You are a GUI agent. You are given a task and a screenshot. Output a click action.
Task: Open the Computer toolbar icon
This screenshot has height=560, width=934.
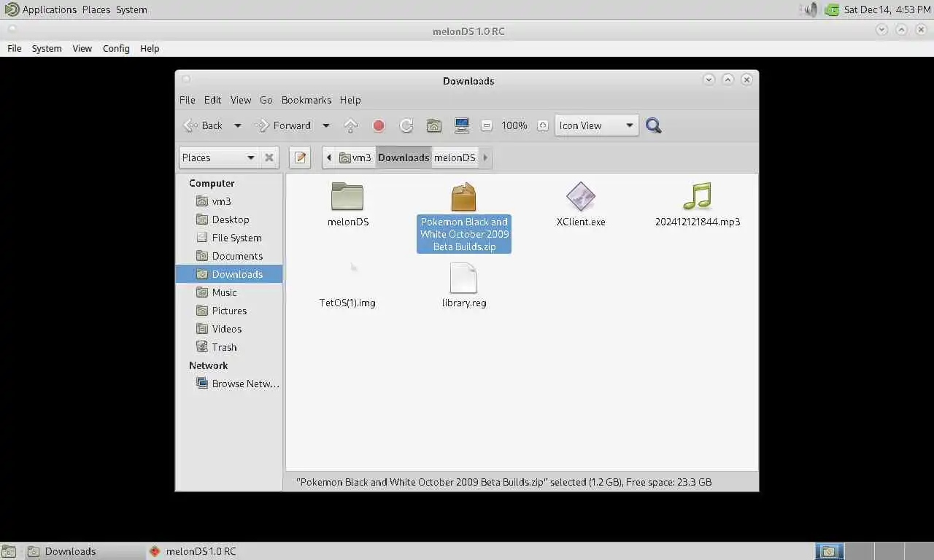click(x=462, y=125)
